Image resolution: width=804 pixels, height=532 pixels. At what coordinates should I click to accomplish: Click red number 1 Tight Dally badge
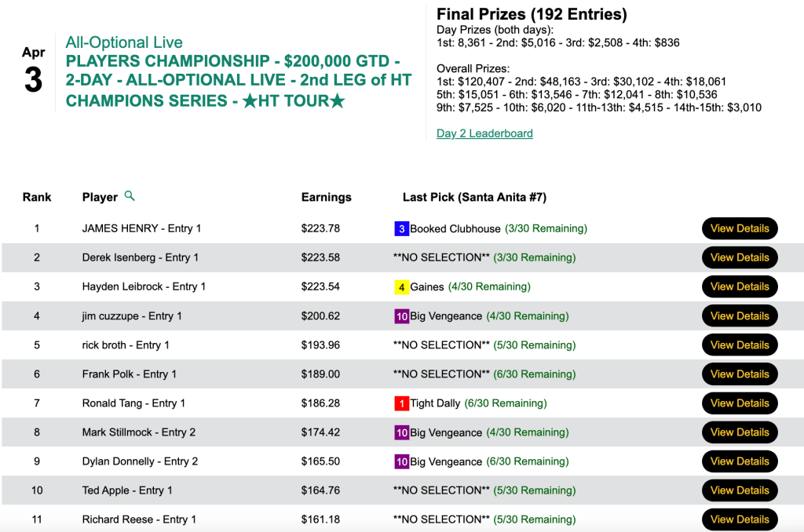[401, 403]
